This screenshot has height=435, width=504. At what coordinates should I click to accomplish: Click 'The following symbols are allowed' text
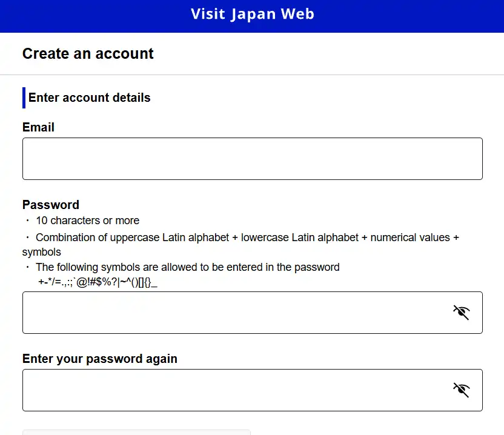[x=187, y=267]
